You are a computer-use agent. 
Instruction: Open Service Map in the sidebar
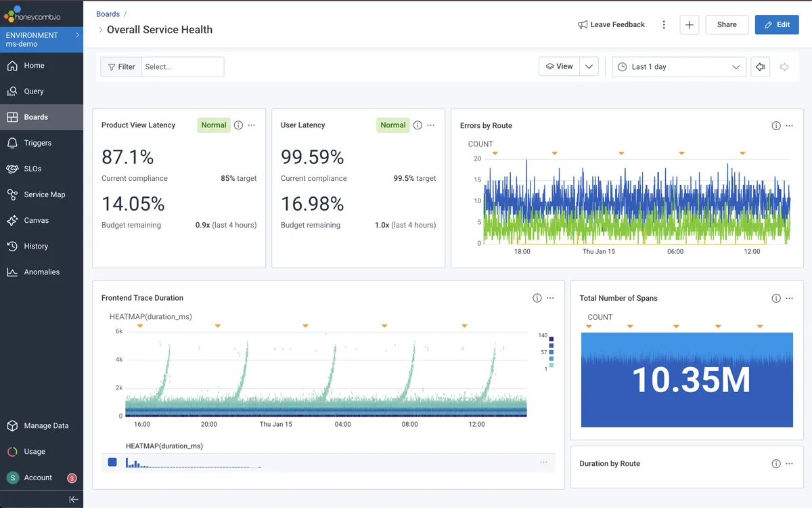pos(41,194)
